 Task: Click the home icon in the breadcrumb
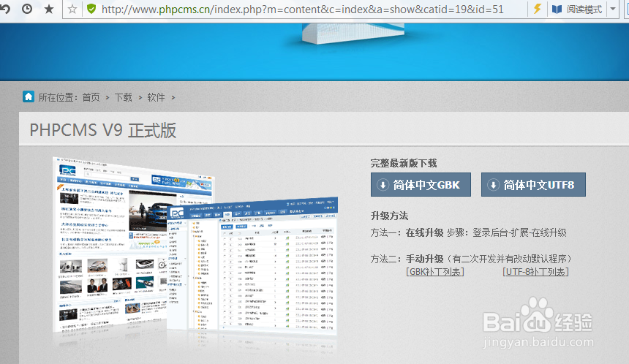(x=29, y=96)
